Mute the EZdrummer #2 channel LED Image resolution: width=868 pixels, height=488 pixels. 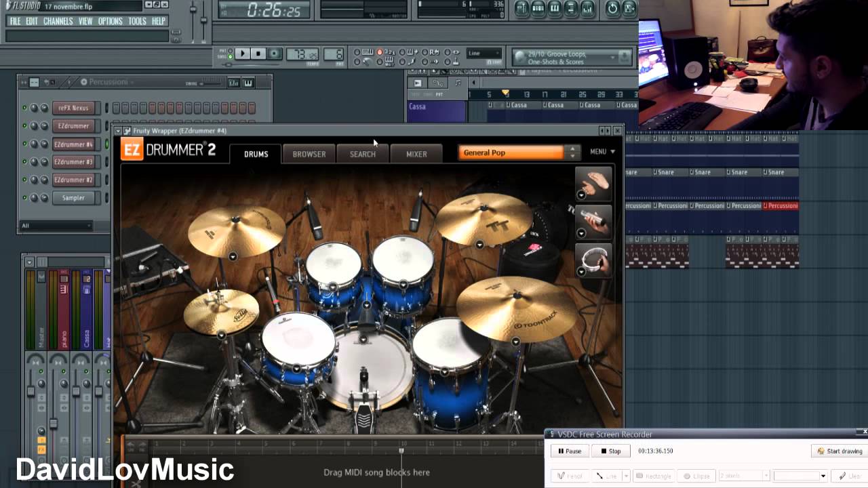[x=25, y=180]
